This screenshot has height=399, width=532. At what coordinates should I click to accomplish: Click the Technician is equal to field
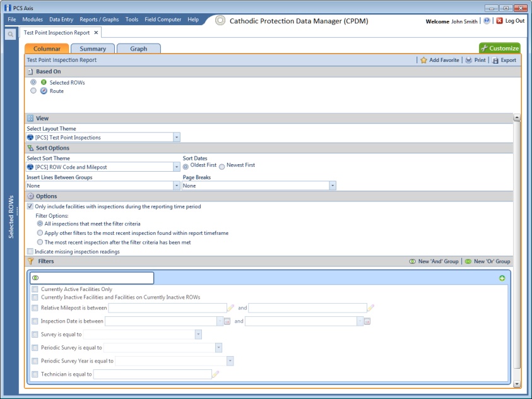153,374
